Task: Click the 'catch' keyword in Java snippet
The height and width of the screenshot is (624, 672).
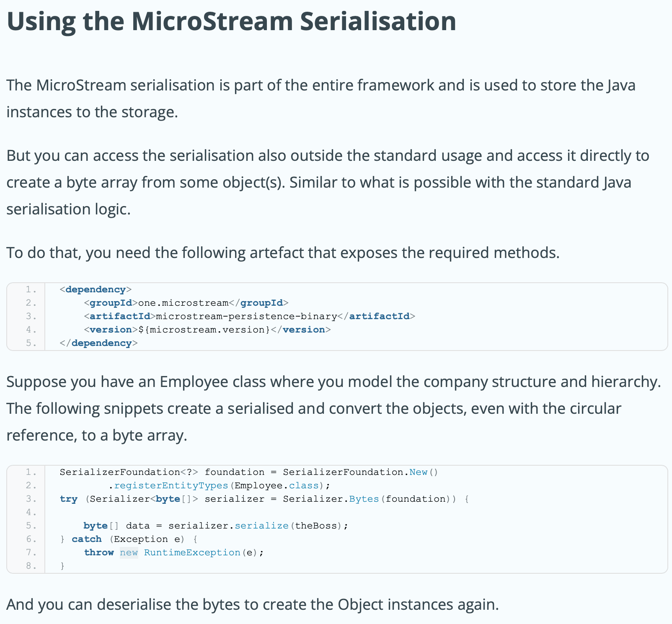Action: pos(87,539)
